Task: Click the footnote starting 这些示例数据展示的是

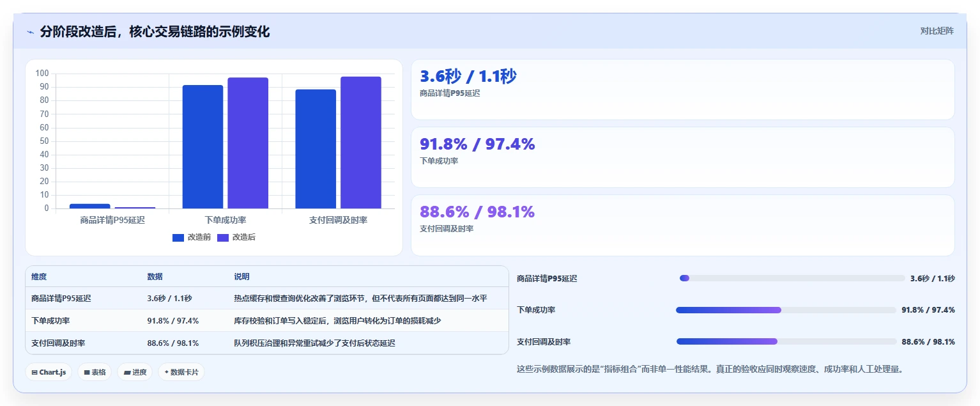Action: [x=710, y=370]
